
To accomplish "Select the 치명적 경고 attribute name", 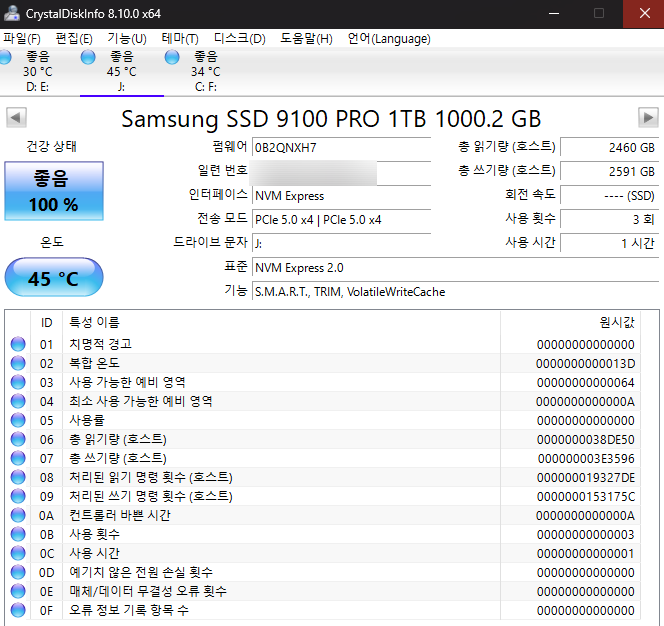I will (100, 344).
